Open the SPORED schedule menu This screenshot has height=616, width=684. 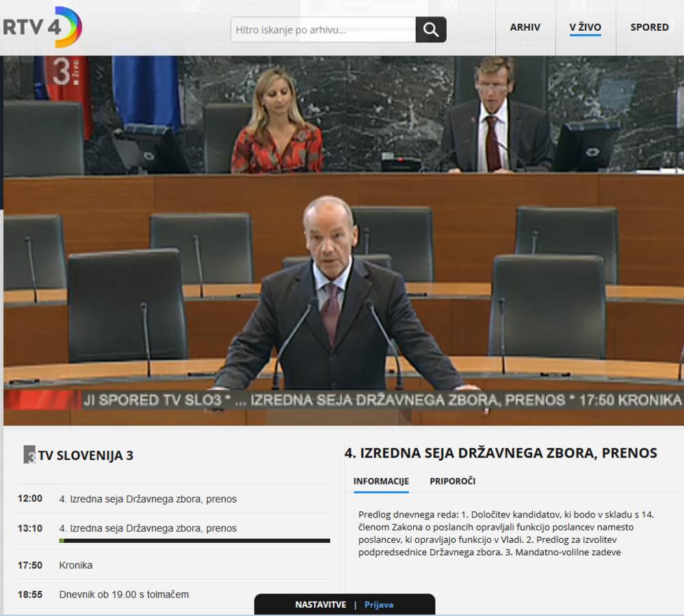(x=649, y=27)
